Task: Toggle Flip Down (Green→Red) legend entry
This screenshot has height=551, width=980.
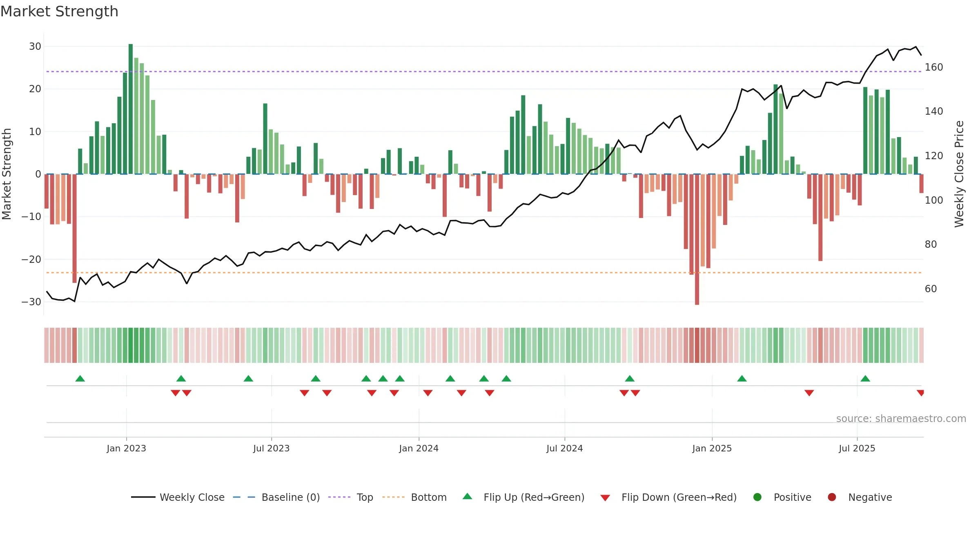Action: click(x=669, y=497)
